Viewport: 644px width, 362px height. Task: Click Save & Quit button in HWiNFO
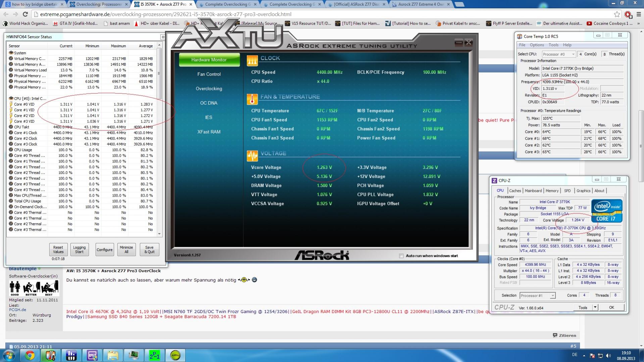[x=149, y=249]
